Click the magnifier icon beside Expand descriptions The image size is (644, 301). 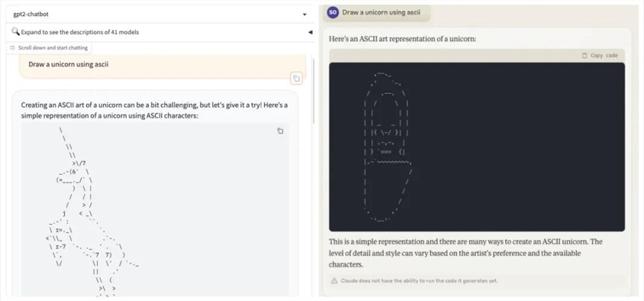click(x=15, y=32)
